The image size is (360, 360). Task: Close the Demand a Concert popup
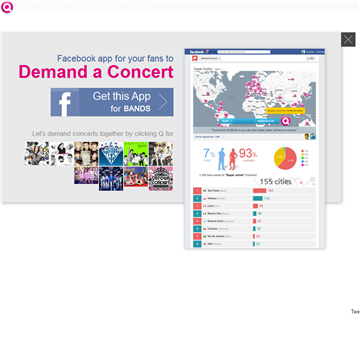(348, 40)
